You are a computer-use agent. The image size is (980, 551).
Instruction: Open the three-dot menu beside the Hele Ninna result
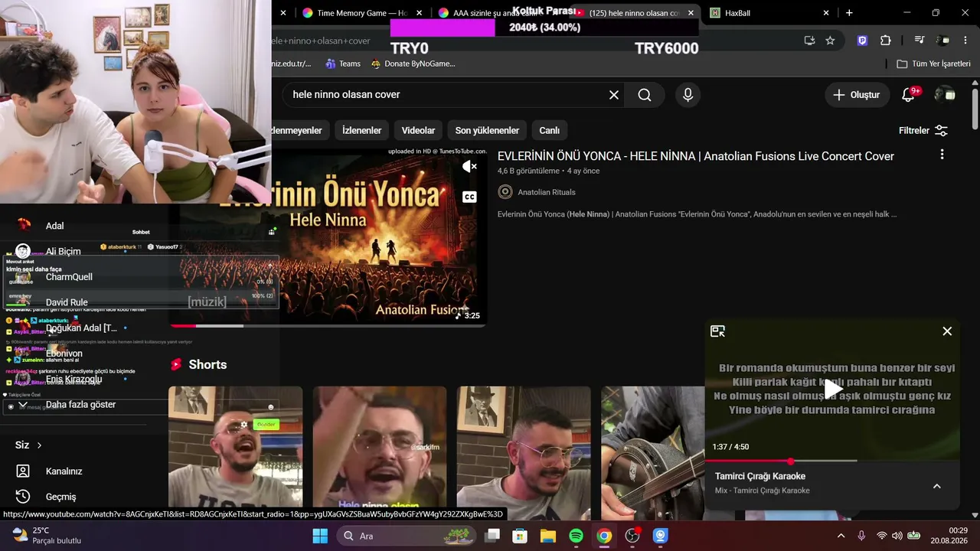click(x=942, y=155)
